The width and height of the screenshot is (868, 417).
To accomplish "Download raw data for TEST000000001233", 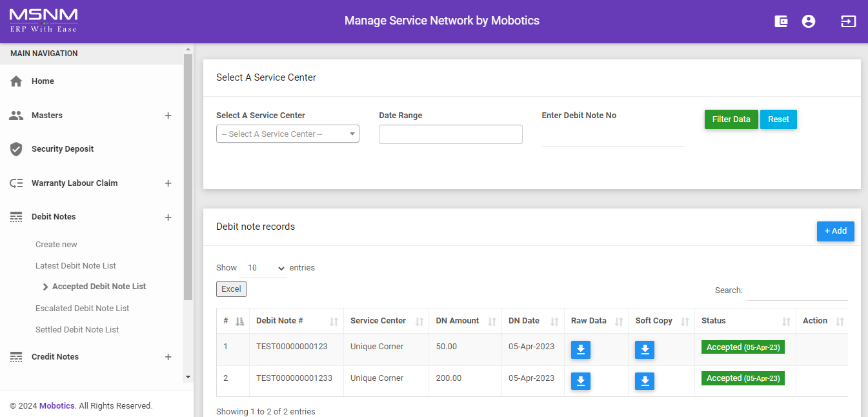I will 580,381.
